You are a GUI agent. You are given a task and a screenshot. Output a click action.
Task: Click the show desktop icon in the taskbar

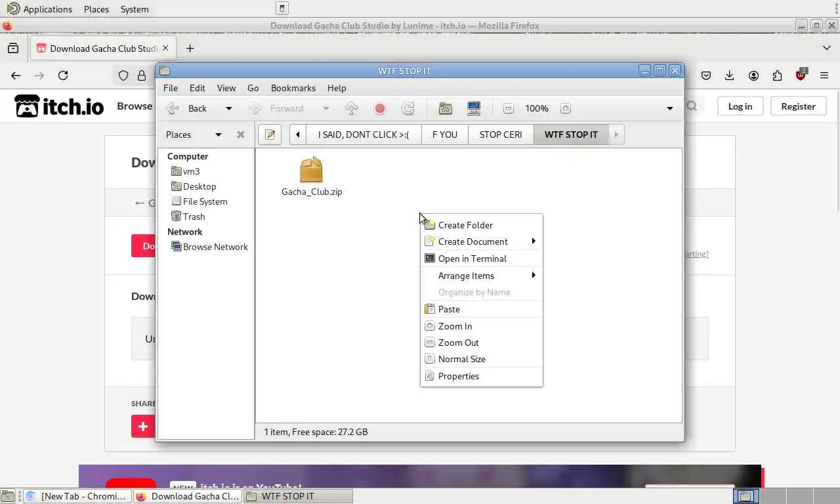9,496
